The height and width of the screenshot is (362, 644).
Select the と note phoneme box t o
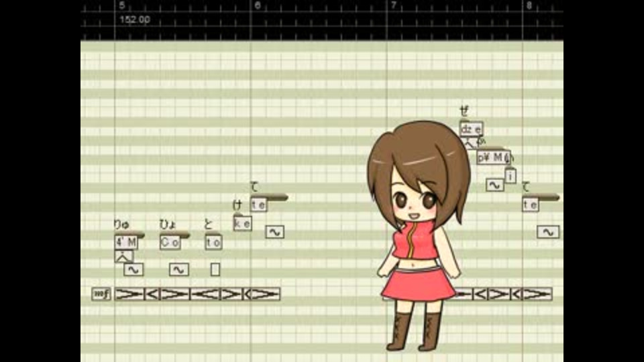click(213, 242)
